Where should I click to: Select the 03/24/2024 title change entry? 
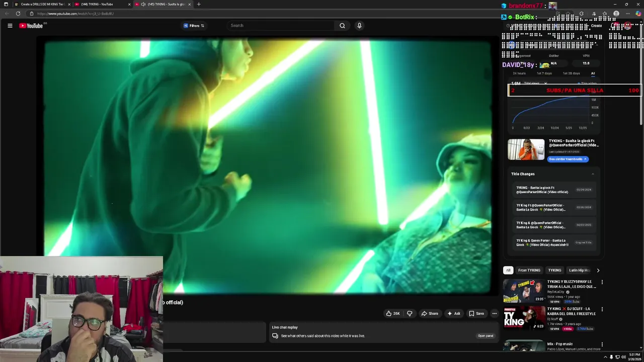tap(553, 190)
